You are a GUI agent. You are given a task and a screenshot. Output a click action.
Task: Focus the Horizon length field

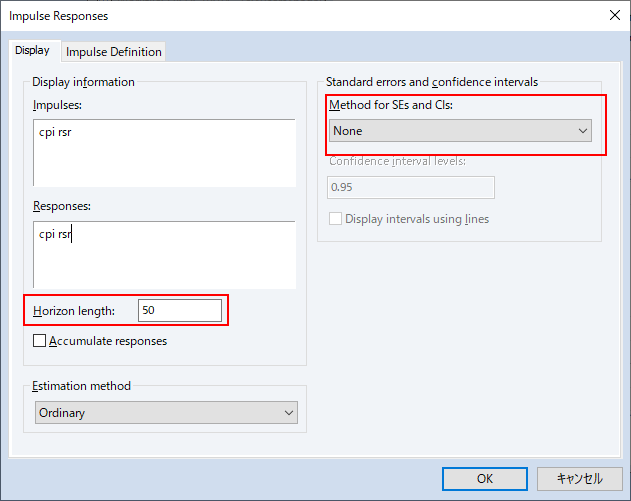pyautogui.click(x=180, y=310)
